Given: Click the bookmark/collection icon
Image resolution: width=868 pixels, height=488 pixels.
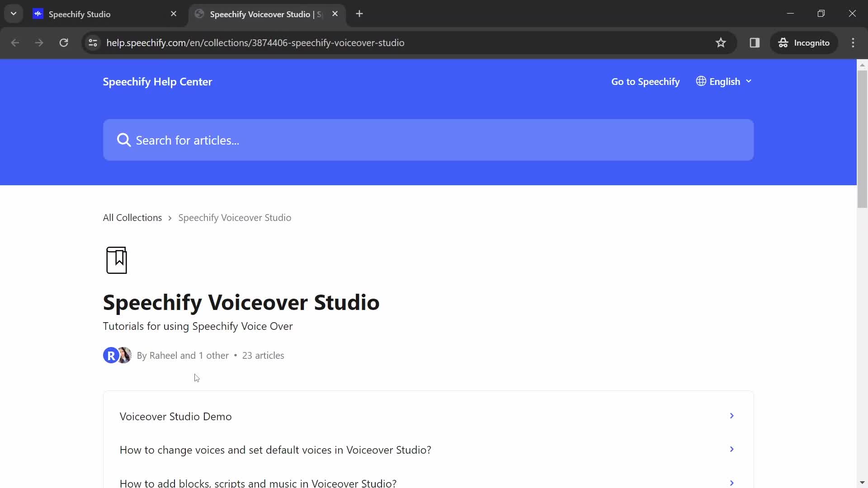Looking at the screenshot, I should (116, 260).
